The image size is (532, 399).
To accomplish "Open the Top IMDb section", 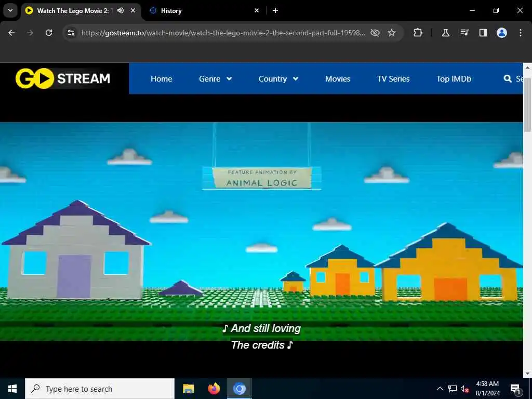I will coord(454,79).
